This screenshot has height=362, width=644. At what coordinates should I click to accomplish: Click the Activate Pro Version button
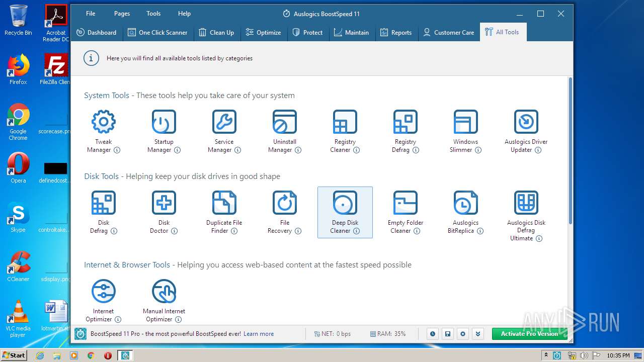tap(529, 334)
